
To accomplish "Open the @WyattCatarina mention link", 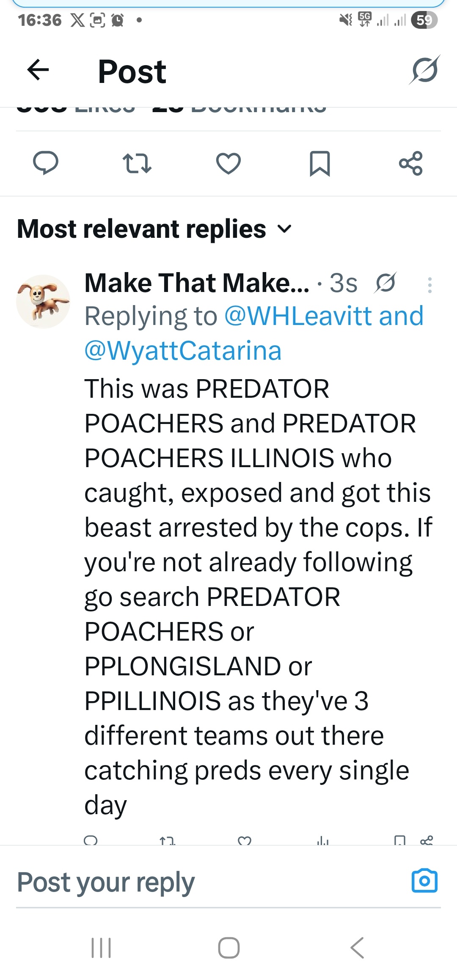I will (x=183, y=351).
